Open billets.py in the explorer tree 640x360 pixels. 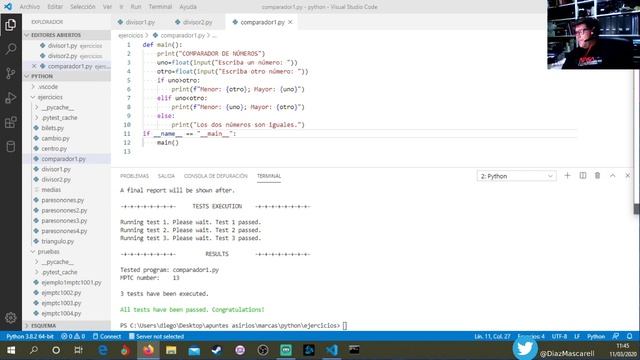pyautogui.click(x=66, y=128)
